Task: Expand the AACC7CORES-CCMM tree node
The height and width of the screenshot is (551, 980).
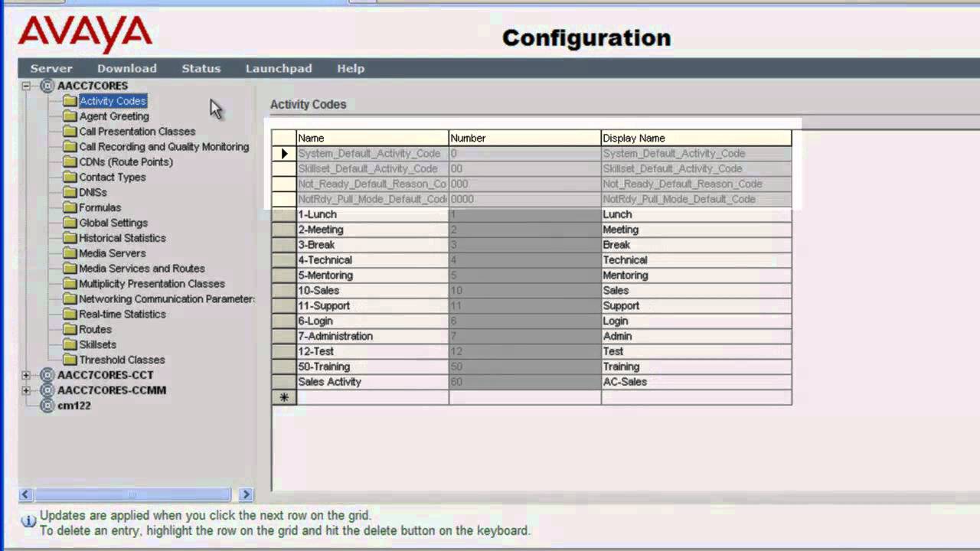Action: click(x=26, y=390)
